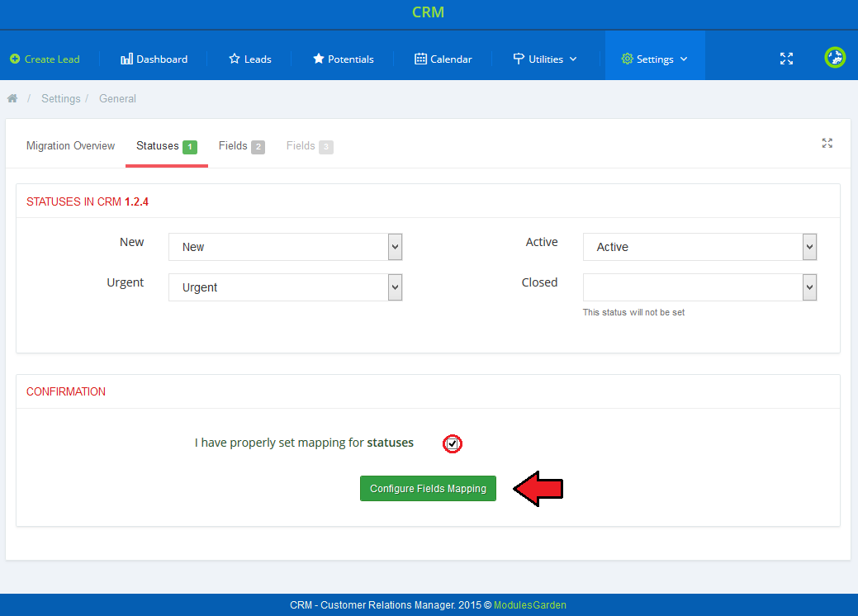
Task: Click the 'This status will not be set' note
Action: click(x=633, y=312)
